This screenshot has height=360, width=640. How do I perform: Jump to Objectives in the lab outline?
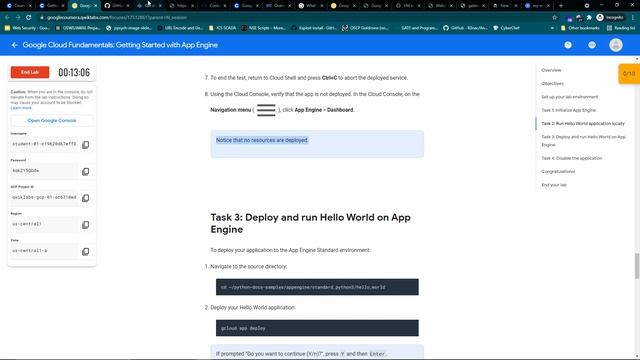pos(552,84)
